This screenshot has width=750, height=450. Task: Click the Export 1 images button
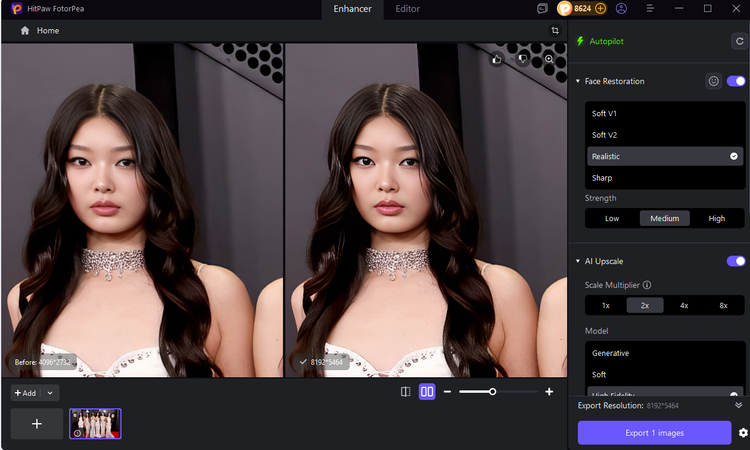pyautogui.click(x=654, y=433)
